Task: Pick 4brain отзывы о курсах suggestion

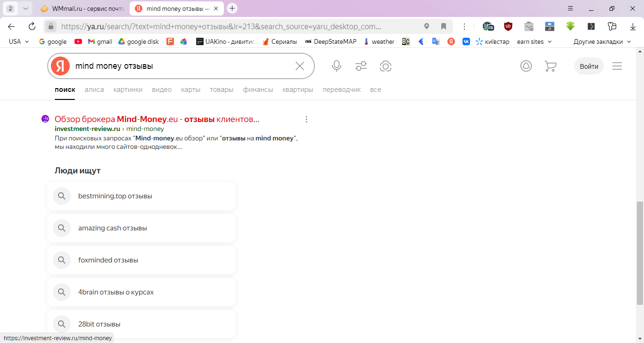Action: pos(141,292)
